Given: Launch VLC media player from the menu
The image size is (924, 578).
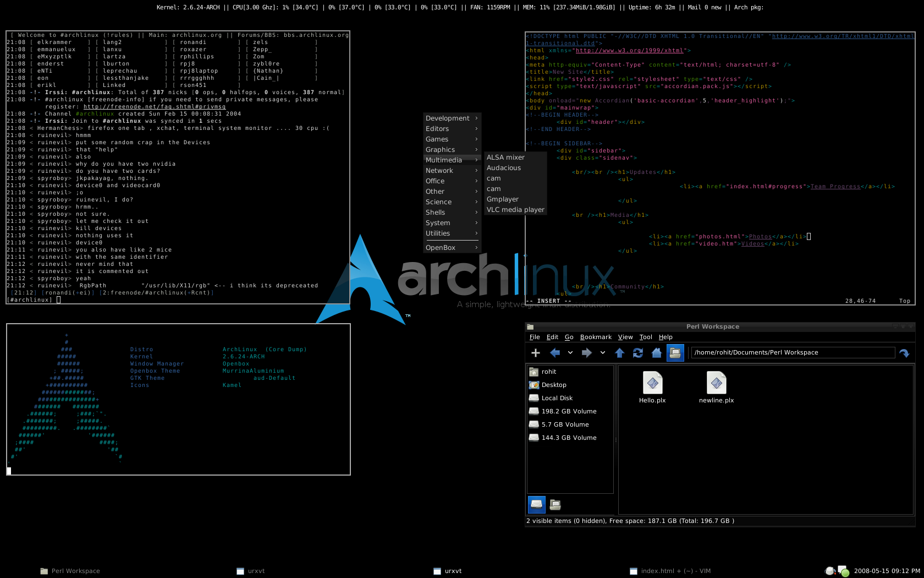Looking at the screenshot, I should click(x=515, y=210).
